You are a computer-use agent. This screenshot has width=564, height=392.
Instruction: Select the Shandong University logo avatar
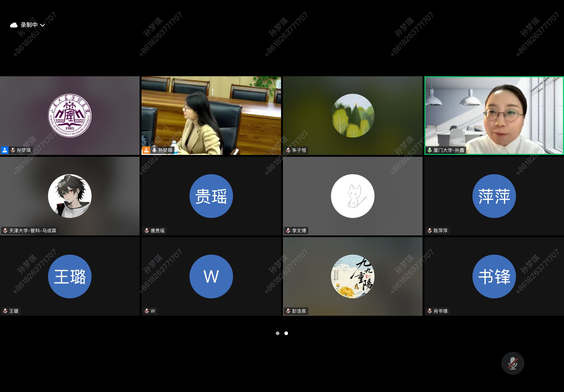(x=70, y=115)
